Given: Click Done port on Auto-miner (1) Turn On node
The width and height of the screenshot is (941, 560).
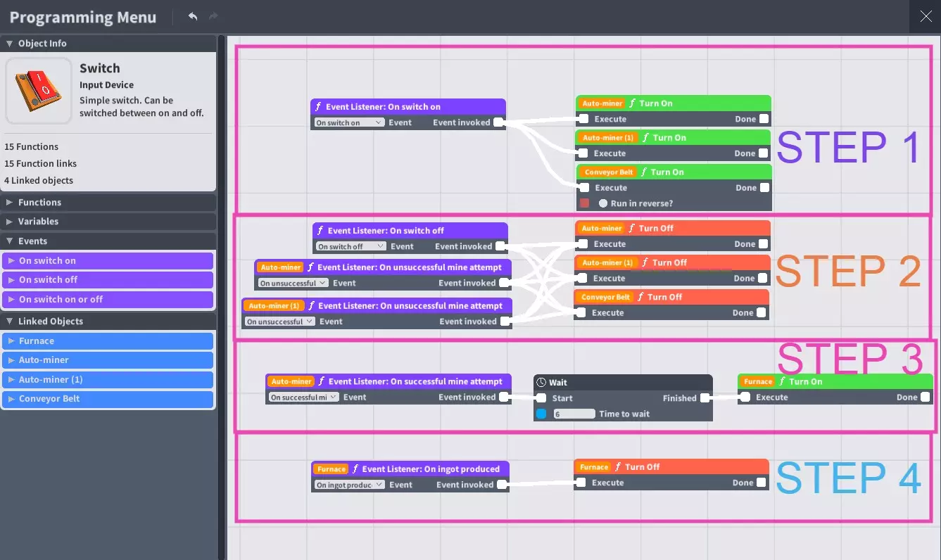Looking at the screenshot, I should [x=763, y=153].
